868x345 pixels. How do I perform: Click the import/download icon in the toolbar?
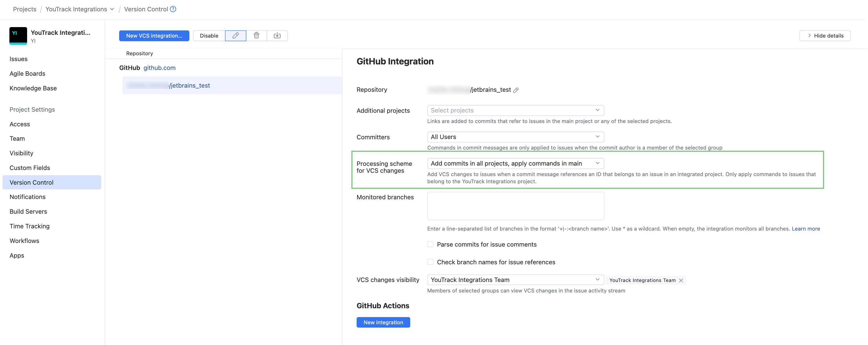(x=277, y=35)
